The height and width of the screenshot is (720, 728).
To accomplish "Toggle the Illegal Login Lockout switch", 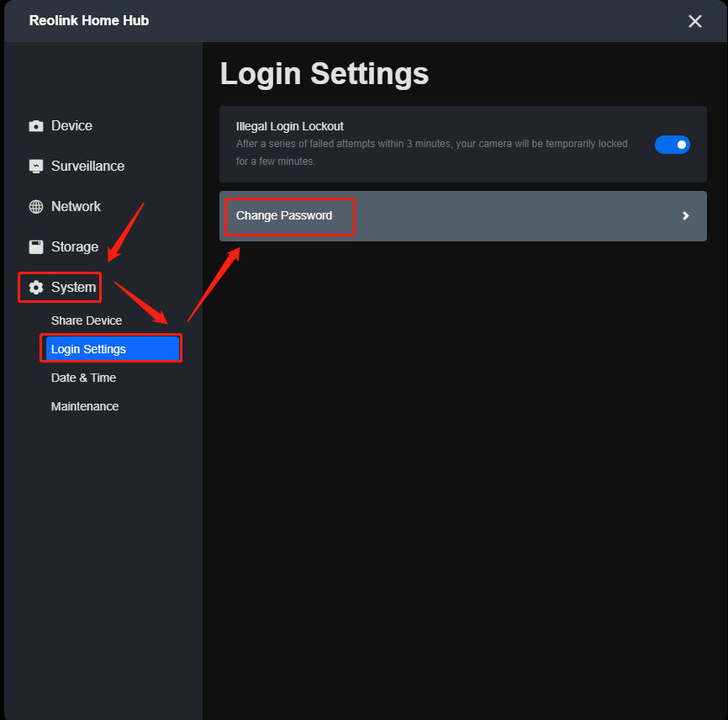I will click(672, 145).
